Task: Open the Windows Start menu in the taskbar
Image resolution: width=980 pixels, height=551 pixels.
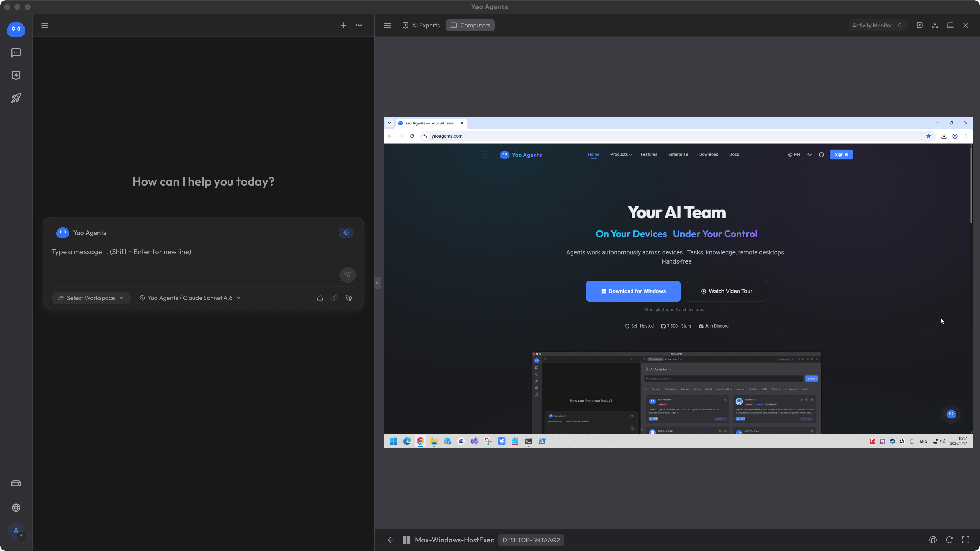Action: tap(393, 441)
